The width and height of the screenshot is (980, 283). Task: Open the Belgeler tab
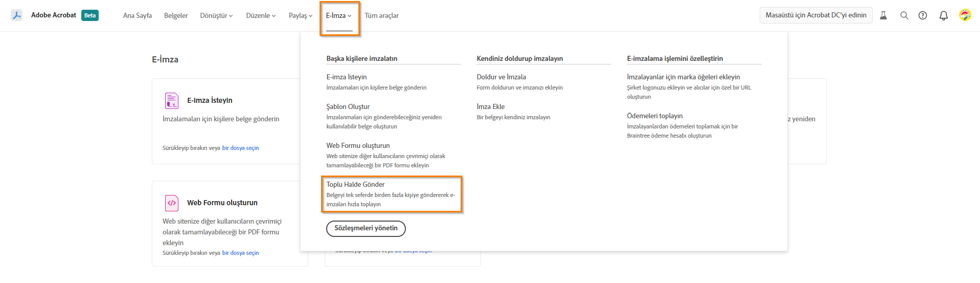[x=176, y=16]
